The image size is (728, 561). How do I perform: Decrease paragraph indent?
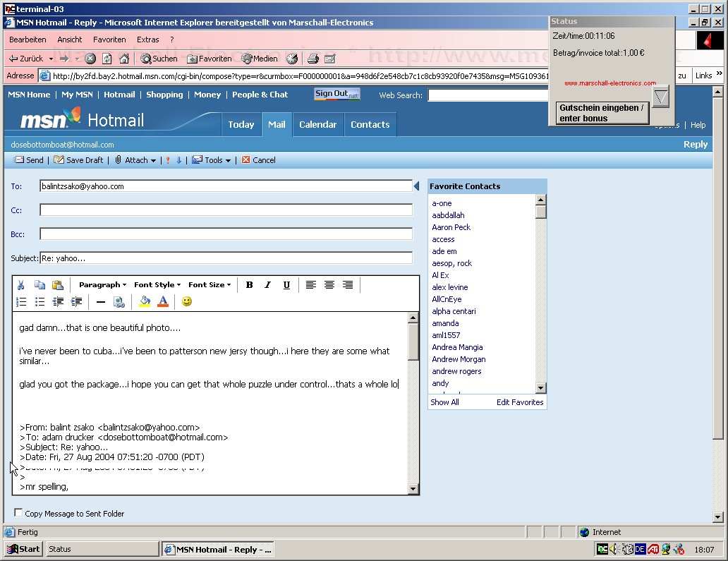[58, 302]
